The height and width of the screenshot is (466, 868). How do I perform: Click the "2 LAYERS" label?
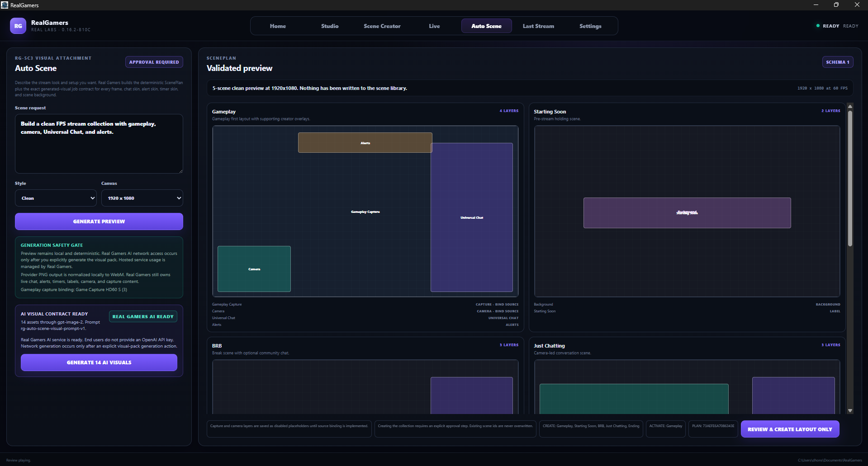coord(831,111)
